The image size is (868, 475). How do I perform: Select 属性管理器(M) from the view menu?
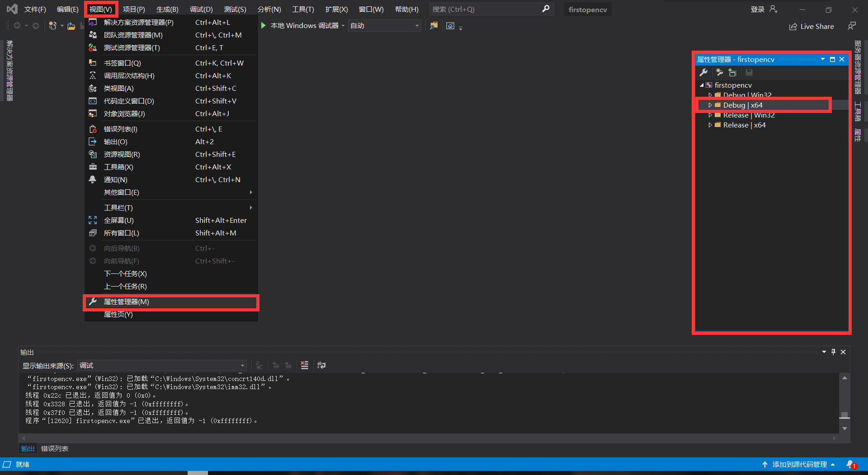click(126, 301)
